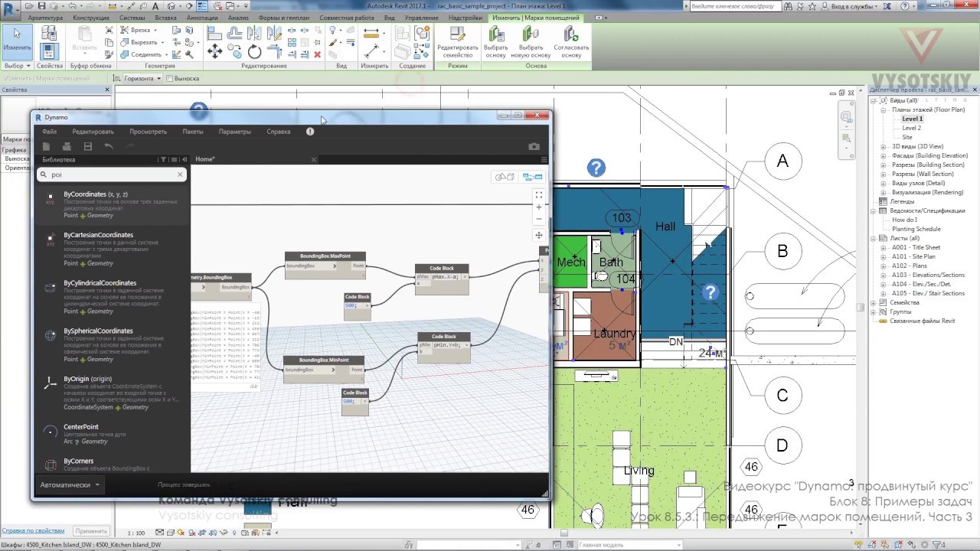980x551 pixels.
Task: Click the Open file icon in Dynamo toolbar
Action: (x=67, y=146)
